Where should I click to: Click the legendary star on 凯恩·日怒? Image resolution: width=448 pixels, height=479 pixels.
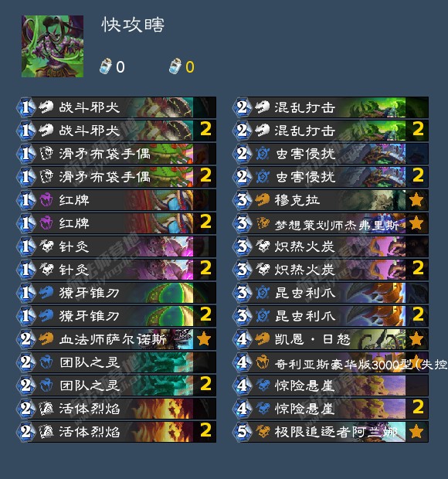click(x=416, y=339)
